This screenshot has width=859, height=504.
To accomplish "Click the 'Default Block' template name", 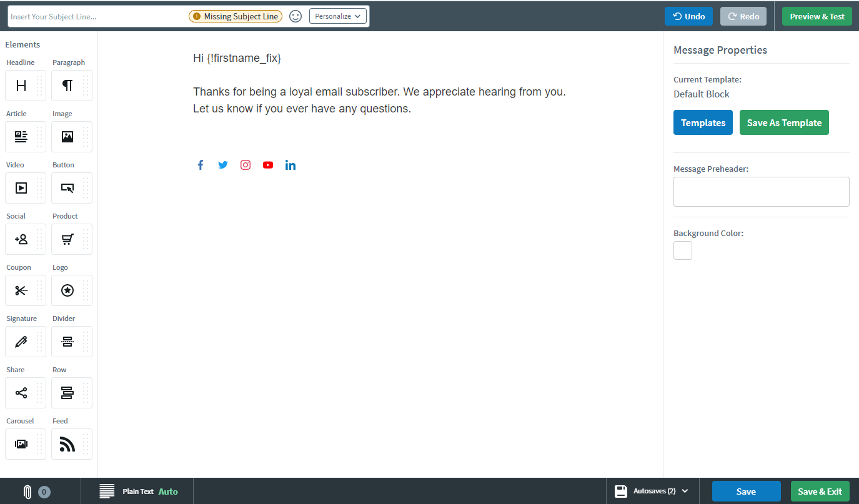I will coord(702,94).
